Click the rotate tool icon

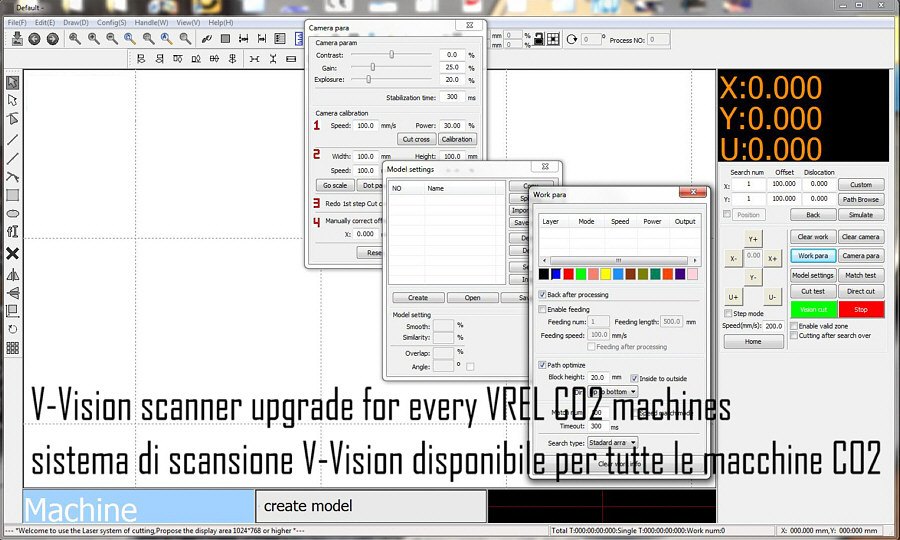click(x=12, y=329)
